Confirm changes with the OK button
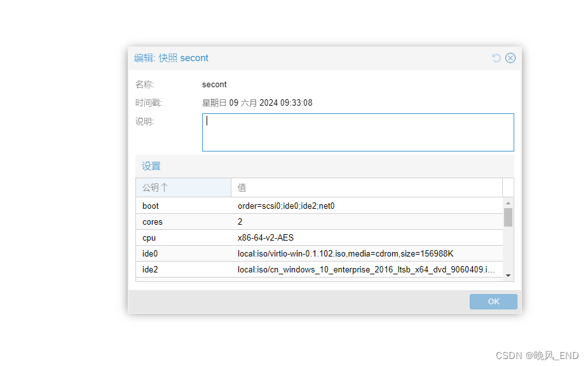This screenshot has width=588, height=366. (493, 302)
